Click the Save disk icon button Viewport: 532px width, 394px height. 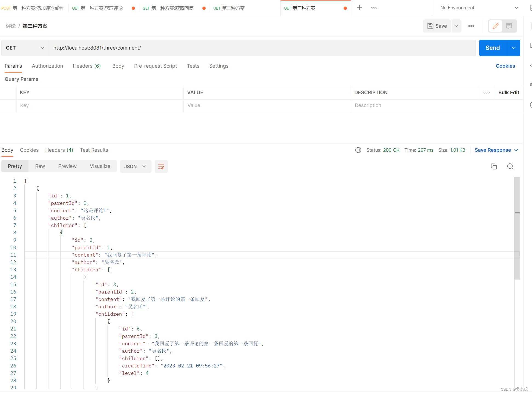(x=437, y=26)
